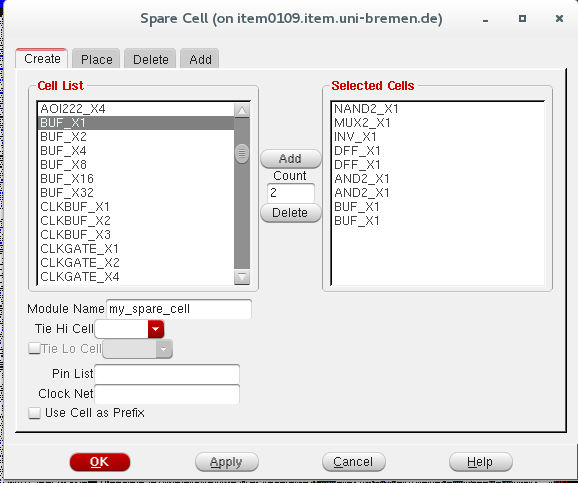Click the scroll up arrow in Cell List
This screenshot has height=483, width=578.
(x=242, y=110)
